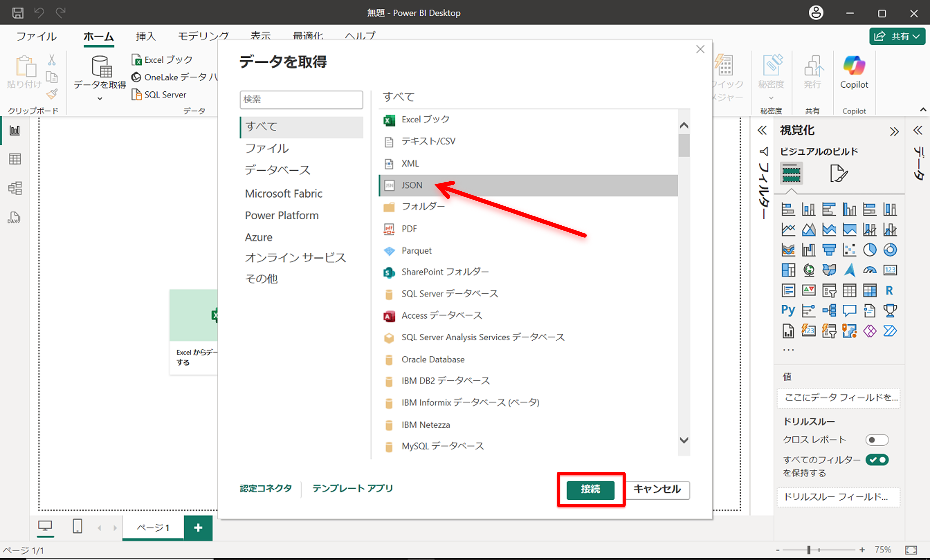This screenshot has width=930, height=560.
Task: Open the モデリング ribbon tab
Action: [x=203, y=36]
